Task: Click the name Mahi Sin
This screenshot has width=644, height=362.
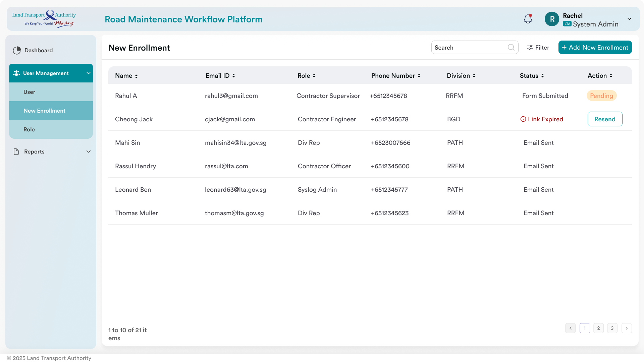Action: (x=127, y=142)
